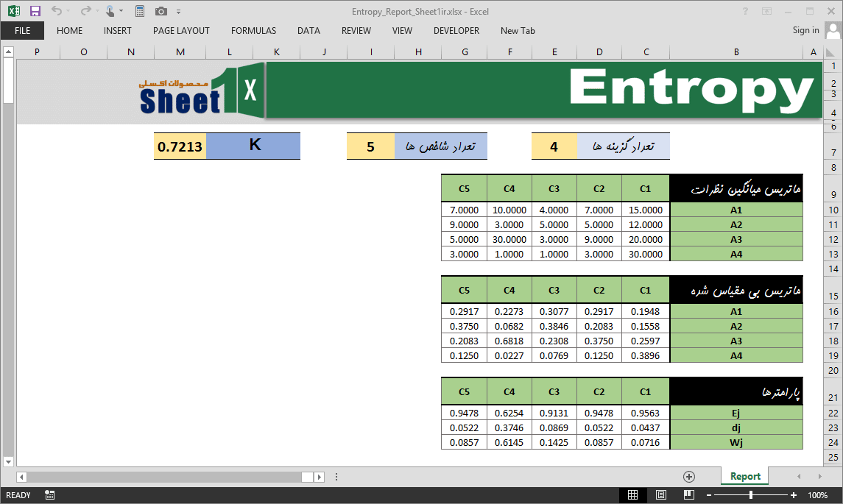Screen dimensions: 843x504
Task: Click the Redo arrow icon
Action: pyautogui.click(x=85, y=11)
